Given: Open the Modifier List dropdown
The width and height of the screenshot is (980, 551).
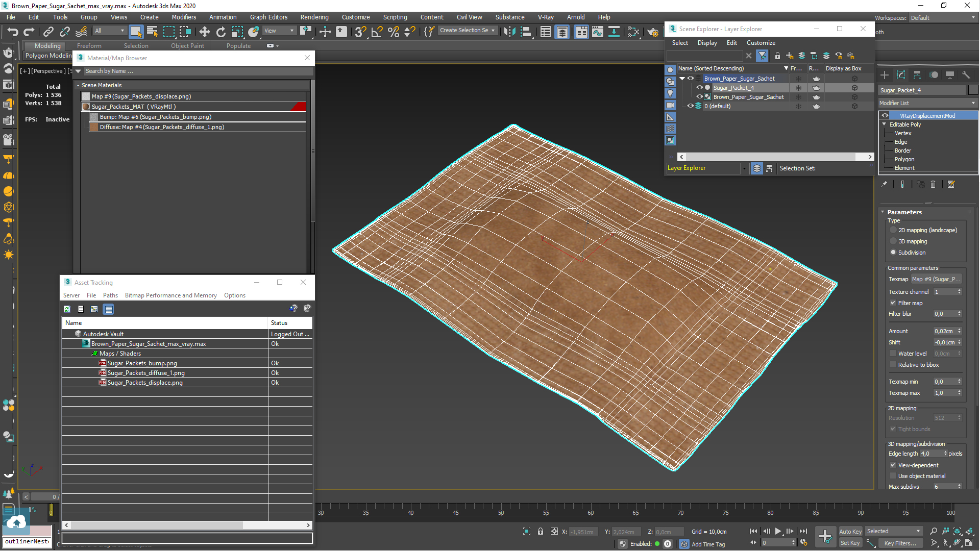Looking at the screenshot, I should (926, 103).
